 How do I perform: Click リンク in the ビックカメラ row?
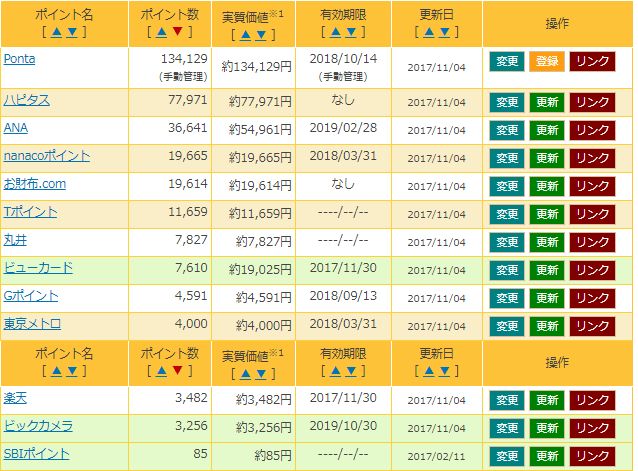[x=592, y=428]
